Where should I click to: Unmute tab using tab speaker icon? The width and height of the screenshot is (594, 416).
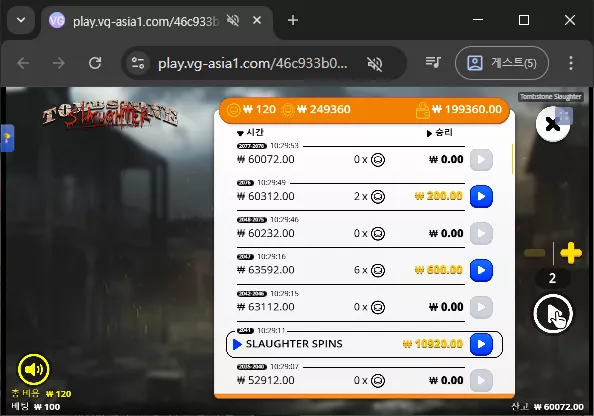click(233, 20)
